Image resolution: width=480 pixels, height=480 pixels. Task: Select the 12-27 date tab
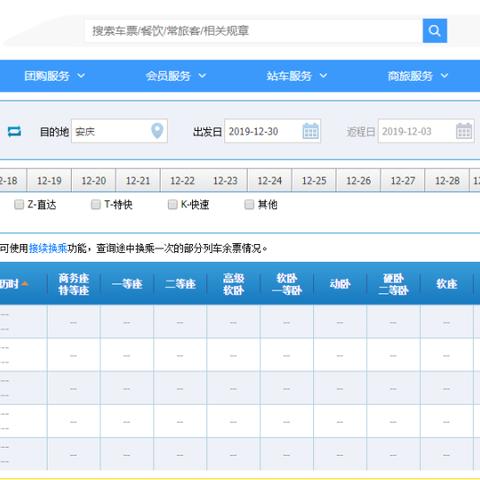click(403, 180)
